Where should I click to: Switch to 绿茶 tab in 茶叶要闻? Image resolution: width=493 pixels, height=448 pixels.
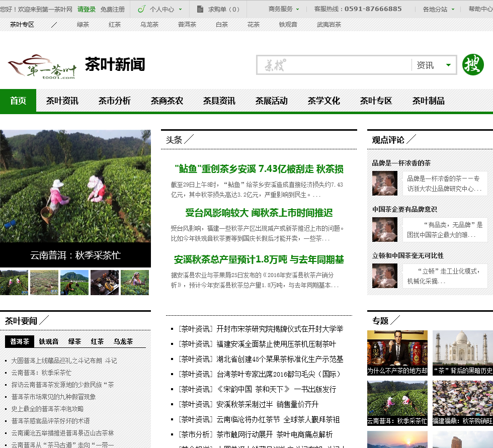pyautogui.click(x=74, y=341)
